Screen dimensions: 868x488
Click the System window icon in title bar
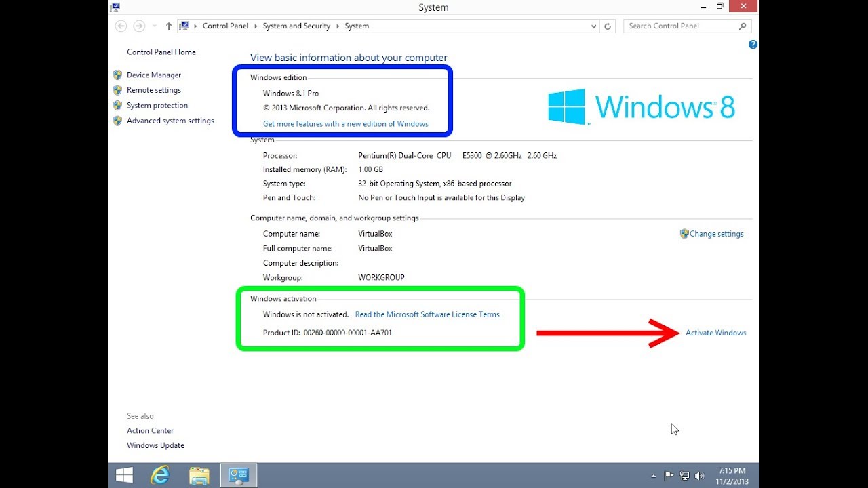[115, 7]
